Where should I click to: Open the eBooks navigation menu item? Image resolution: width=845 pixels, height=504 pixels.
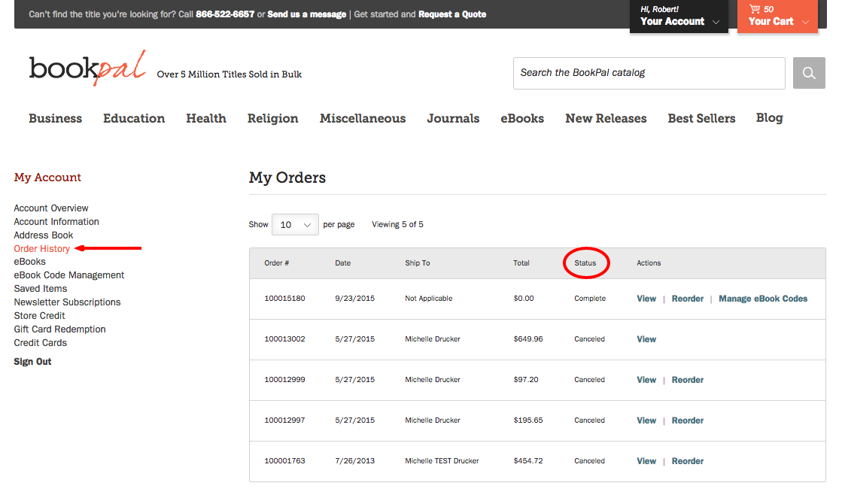(522, 119)
